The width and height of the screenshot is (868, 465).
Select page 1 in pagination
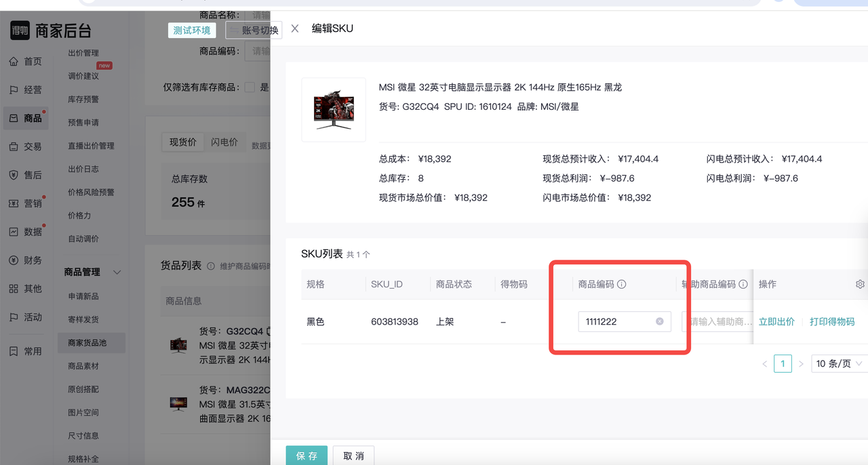[783, 364]
